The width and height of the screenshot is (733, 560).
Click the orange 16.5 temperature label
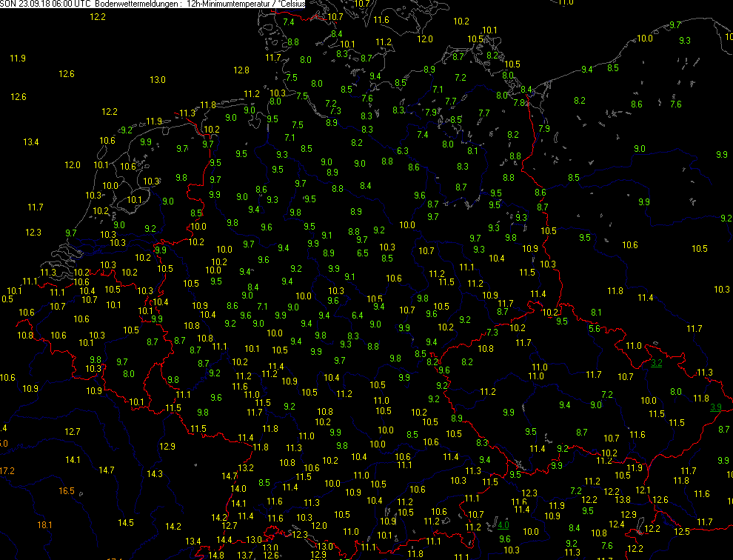[x=67, y=491]
